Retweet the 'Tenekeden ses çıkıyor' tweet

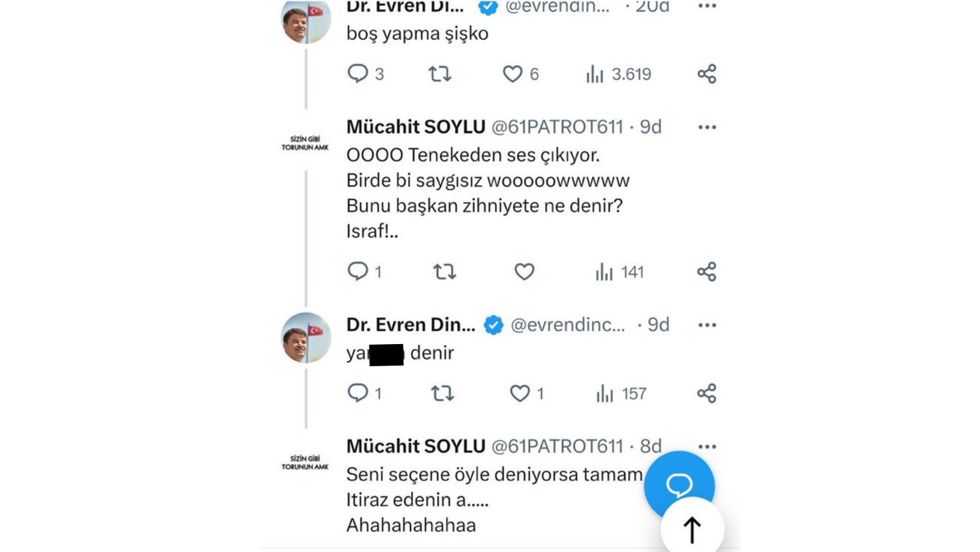[x=444, y=272]
